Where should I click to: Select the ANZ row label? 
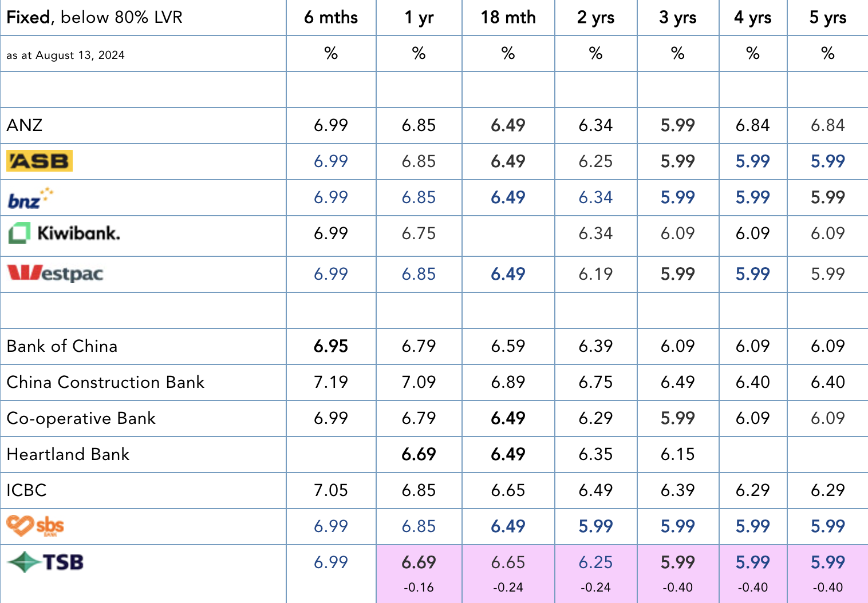[25, 125]
